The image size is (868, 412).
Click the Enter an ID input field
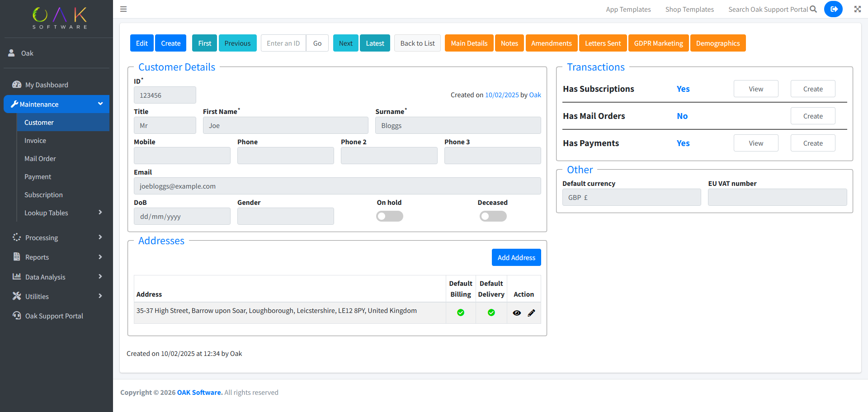point(283,43)
